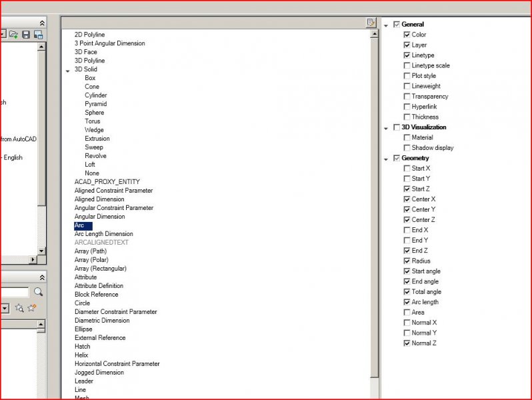The height and width of the screenshot is (400, 532).
Task: Enable the Linetype scale checkbox
Action: coord(407,65)
